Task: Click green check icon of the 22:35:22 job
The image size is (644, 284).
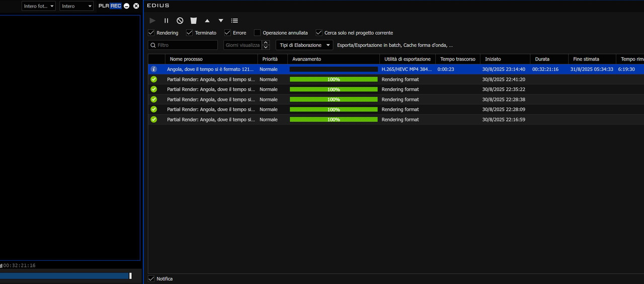Action: click(x=153, y=89)
